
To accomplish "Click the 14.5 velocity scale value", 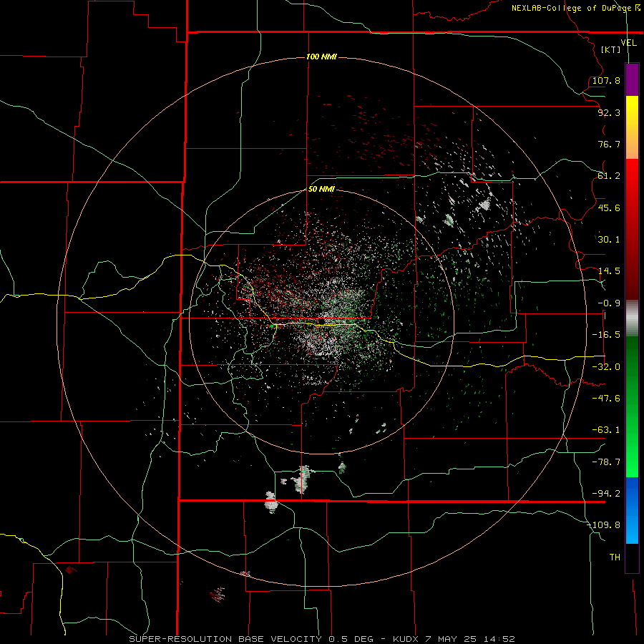I will coord(609,271).
